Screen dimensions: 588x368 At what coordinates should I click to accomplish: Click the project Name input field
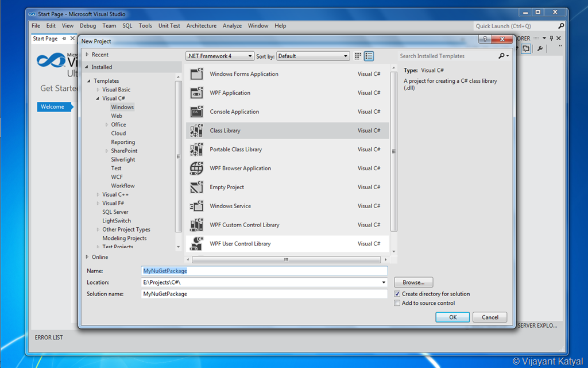click(264, 271)
